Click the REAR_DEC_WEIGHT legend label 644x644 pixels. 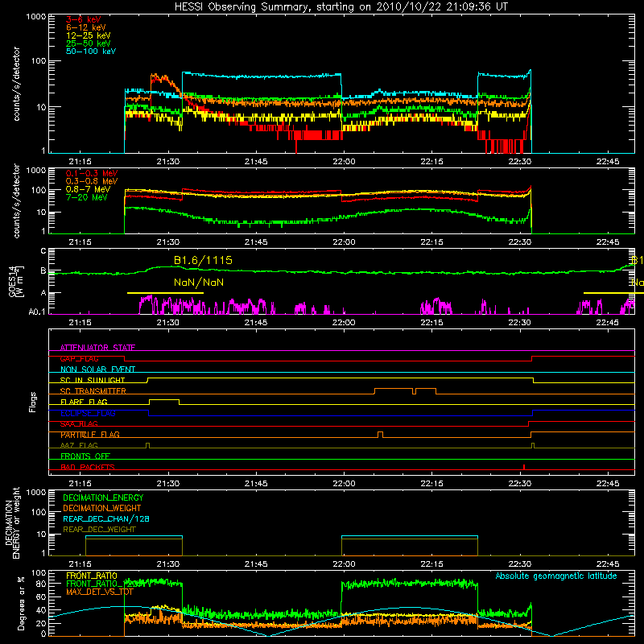[x=99, y=530]
